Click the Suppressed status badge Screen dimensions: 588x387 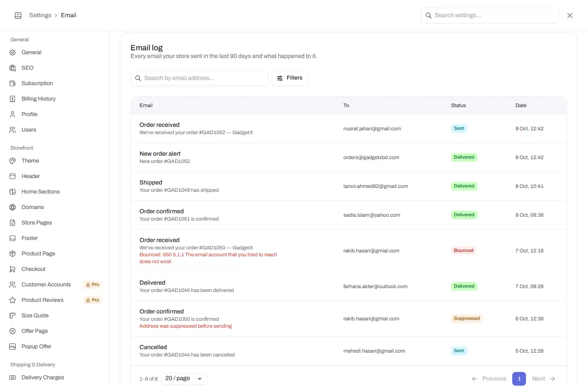click(x=467, y=319)
